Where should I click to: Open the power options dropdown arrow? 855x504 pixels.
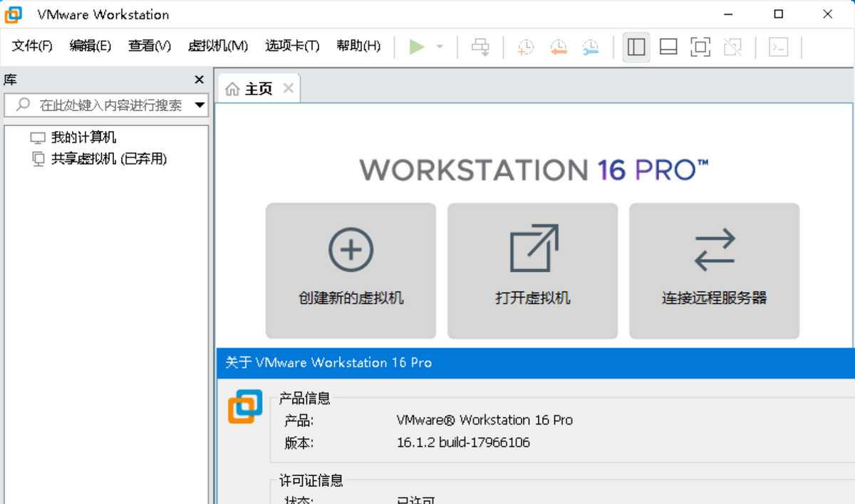click(x=440, y=47)
